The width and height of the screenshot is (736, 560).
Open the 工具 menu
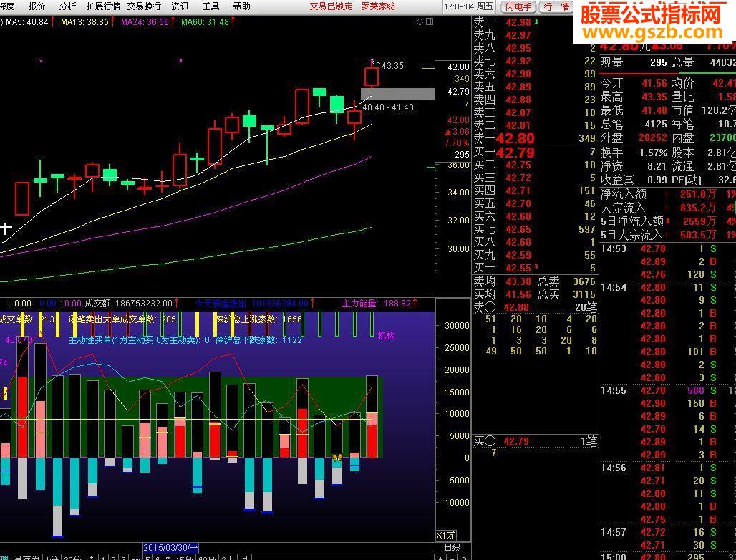click(210, 6)
